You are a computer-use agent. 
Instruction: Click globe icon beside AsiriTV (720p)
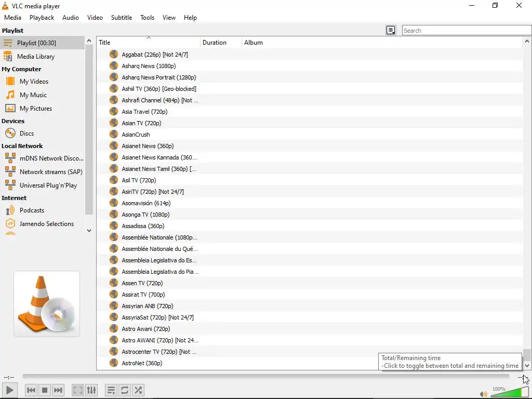[114, 191]
